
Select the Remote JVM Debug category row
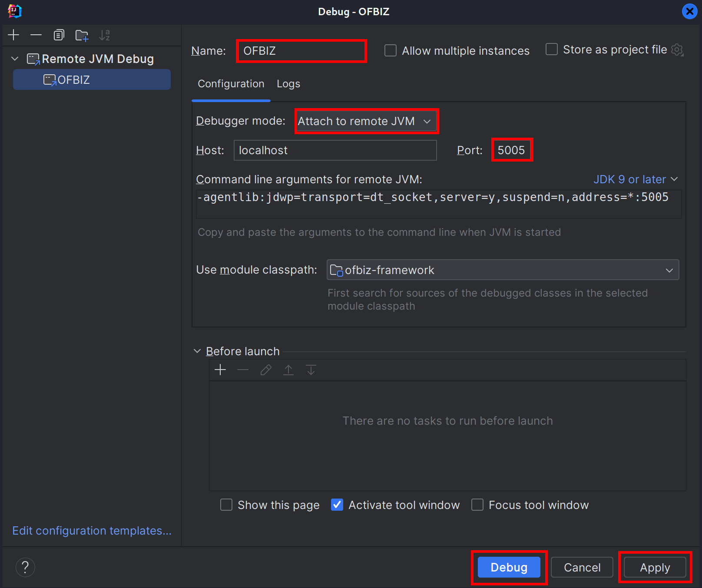[x=92, y=59]
